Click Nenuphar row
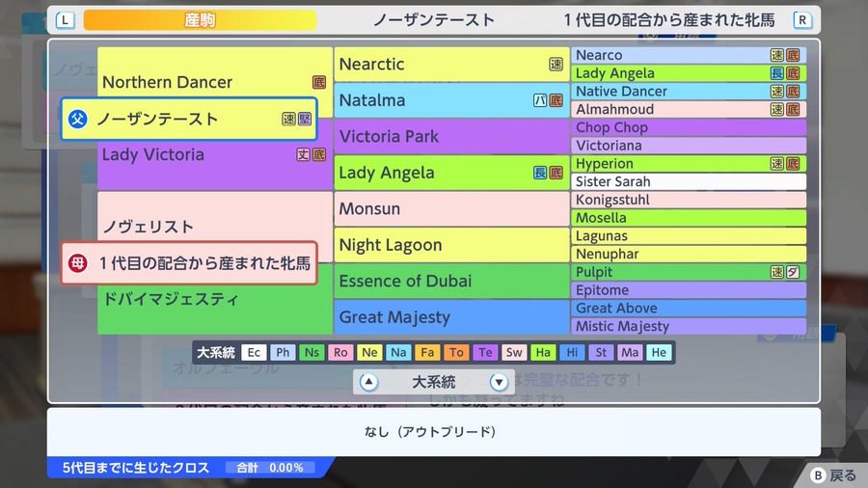This screenshot has height=488, width=868. [x=688, y=254]
